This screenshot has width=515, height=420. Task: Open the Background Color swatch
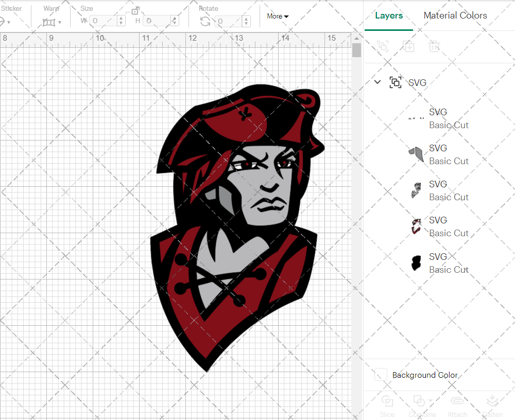pos(381,375)
